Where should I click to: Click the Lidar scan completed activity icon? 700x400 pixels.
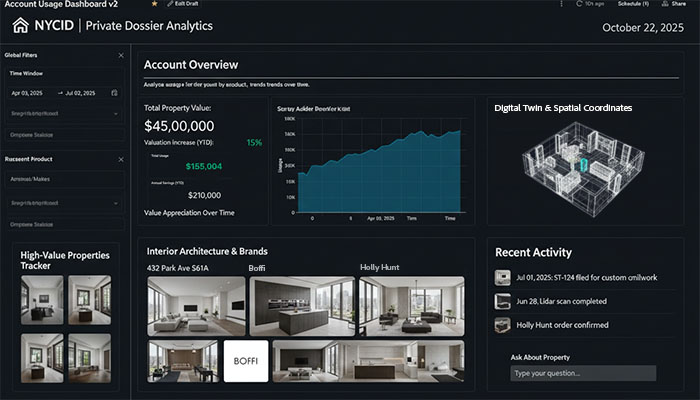click(x=503, y=301)
